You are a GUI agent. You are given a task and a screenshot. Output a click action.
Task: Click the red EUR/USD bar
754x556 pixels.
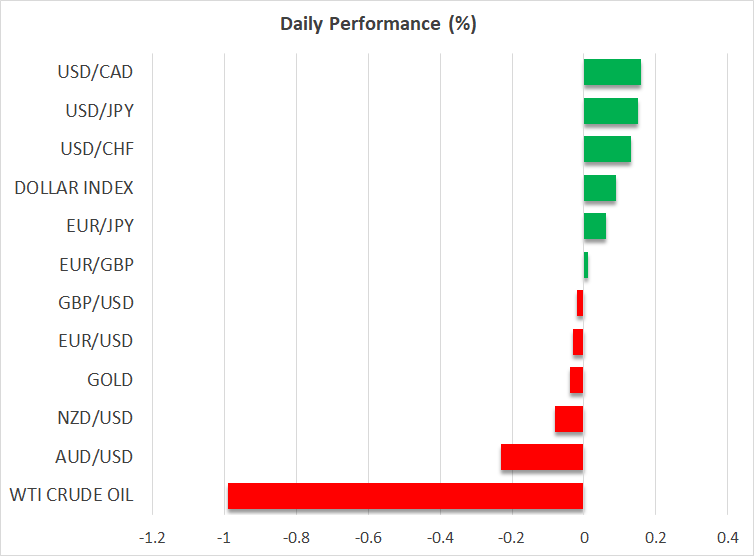click(x=578, y=342)
